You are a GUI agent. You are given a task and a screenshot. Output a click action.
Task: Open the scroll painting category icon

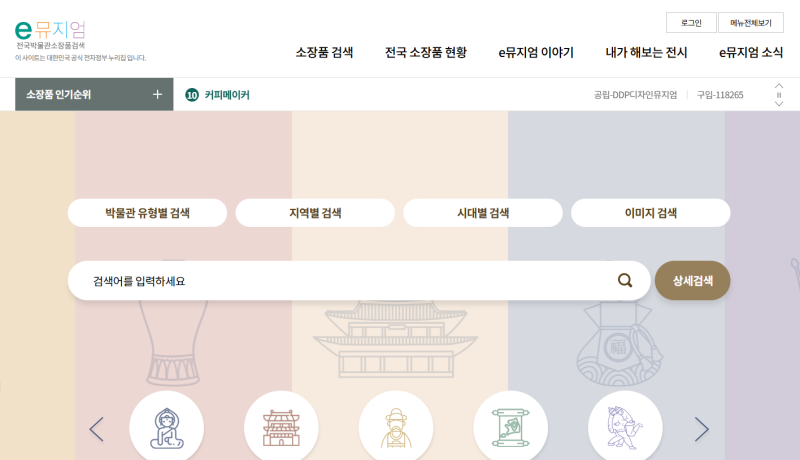(511, 428)
